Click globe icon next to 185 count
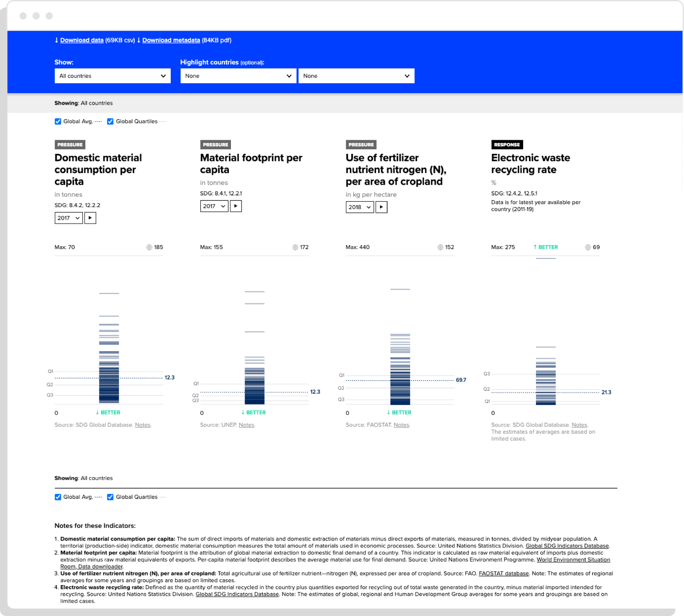Viewport: 684px width, 616px height. 149,247
